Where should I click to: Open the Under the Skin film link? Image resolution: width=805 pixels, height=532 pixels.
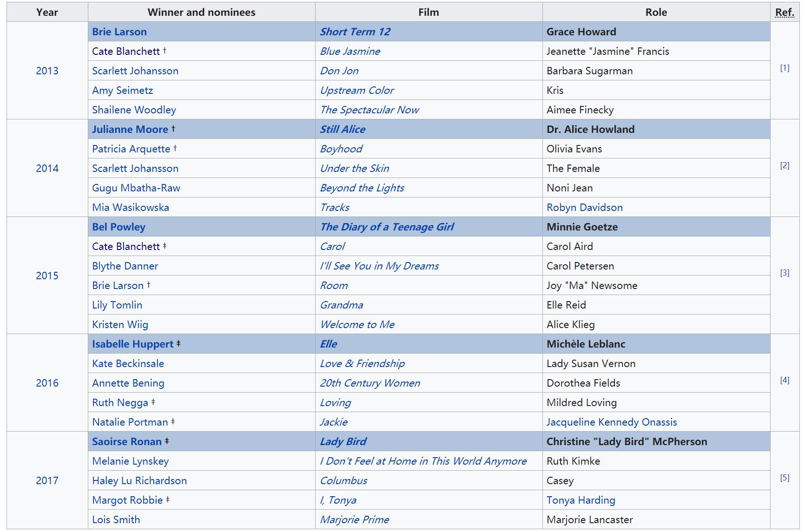(x=355, y=168)
